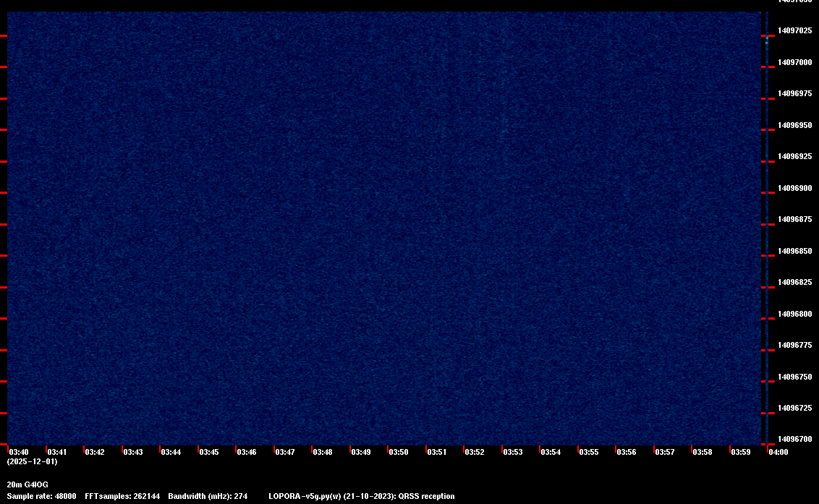Click the 03:57 time label
This screenshot has height=504, width=819.
tap(664, 452)
